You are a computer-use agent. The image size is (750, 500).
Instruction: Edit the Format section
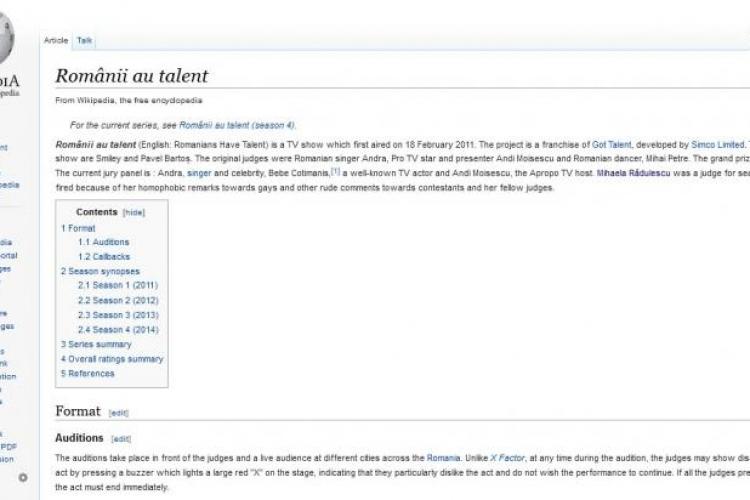tap(118, 413)
